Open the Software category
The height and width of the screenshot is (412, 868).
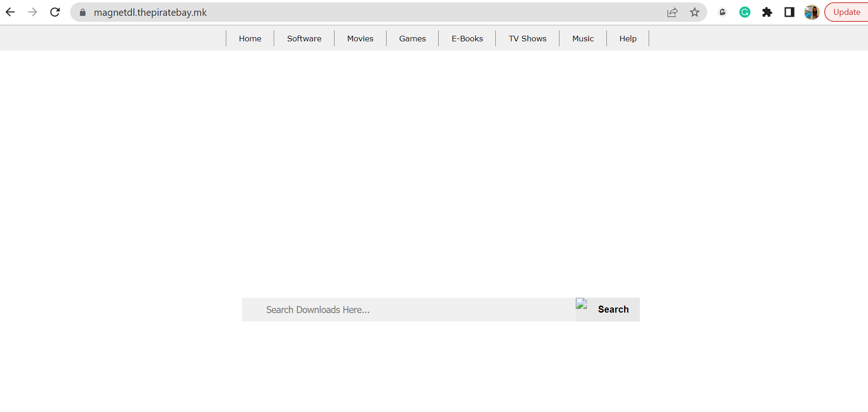pyautogui.click(x=304, y=39)
